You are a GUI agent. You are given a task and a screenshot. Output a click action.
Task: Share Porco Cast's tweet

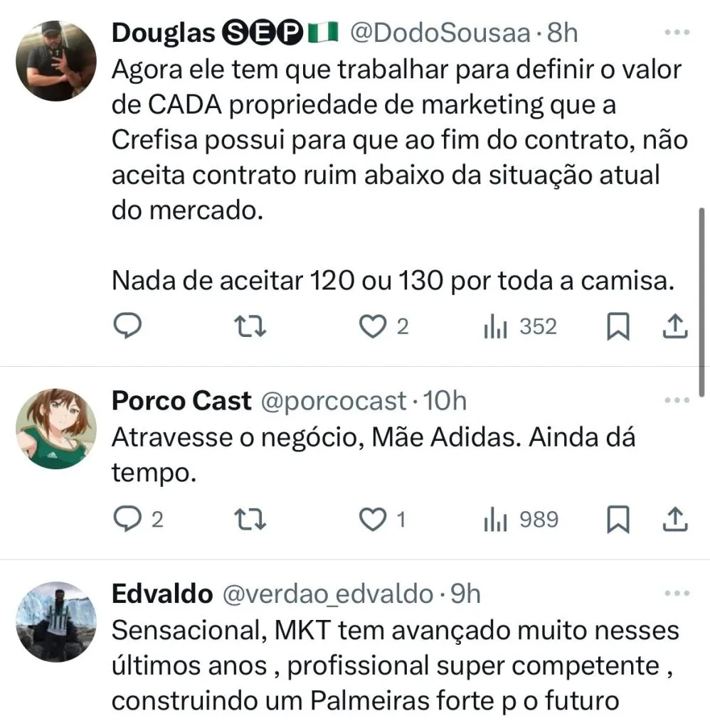point(674,520)
